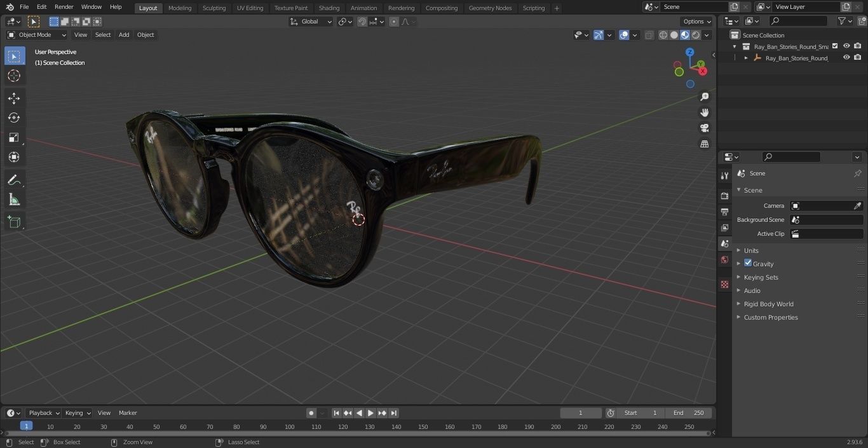868x448 pixels.
Task: Toggle auto keying record button
Action: tap(311, 413)
